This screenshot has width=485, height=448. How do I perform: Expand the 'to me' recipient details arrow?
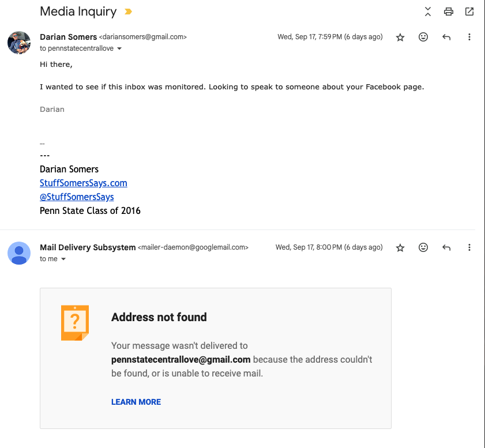pos(63,259)
